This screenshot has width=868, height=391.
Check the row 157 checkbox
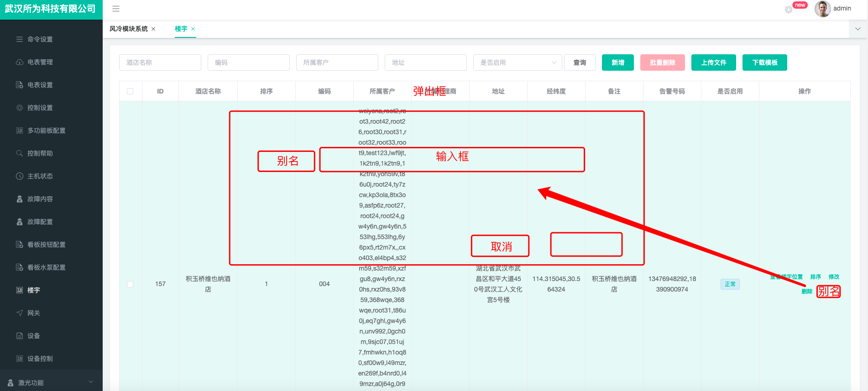[130, 284]
